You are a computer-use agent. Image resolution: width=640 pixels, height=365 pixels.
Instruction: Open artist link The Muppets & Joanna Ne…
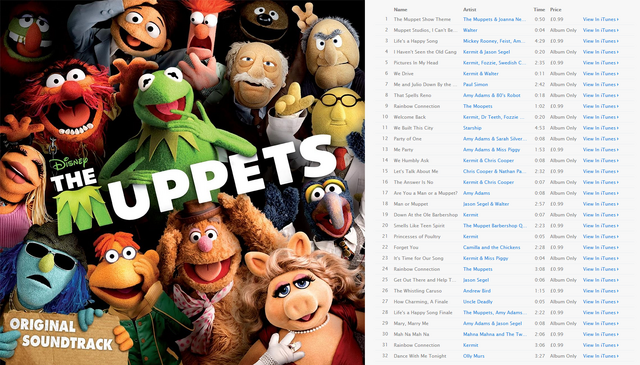pos(494,19)
